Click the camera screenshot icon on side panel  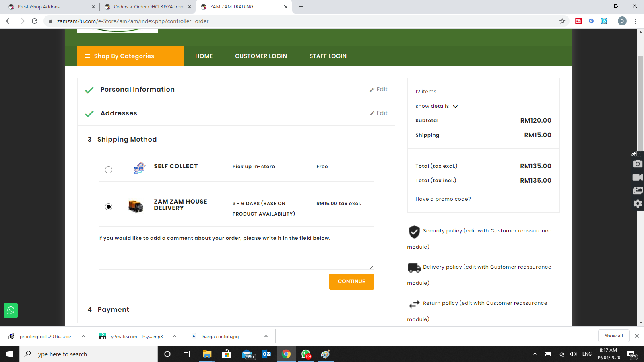pyautogui.click(x=638, y=164)
